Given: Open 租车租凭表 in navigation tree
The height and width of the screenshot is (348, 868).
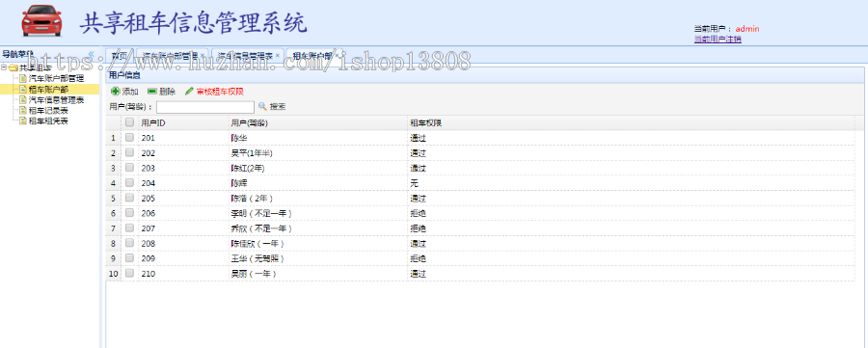Looking at the screenshot, I should 49,120.
